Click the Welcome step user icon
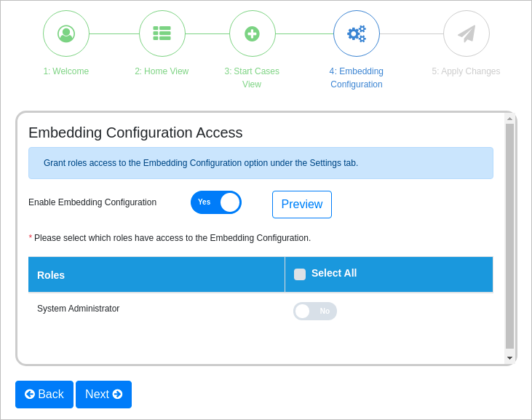Image resolution: width=532 pixels, height=420 pixels. 66,33
